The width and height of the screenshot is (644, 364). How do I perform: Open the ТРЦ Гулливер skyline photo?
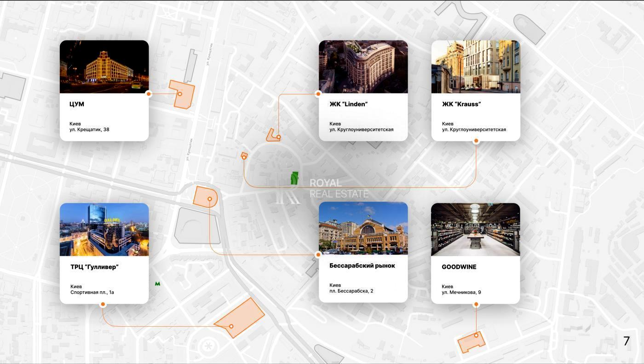click(104, 229)
